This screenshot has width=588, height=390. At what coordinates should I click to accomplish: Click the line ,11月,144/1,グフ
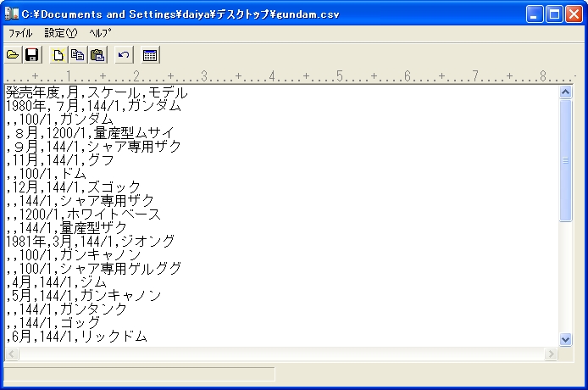59,160
